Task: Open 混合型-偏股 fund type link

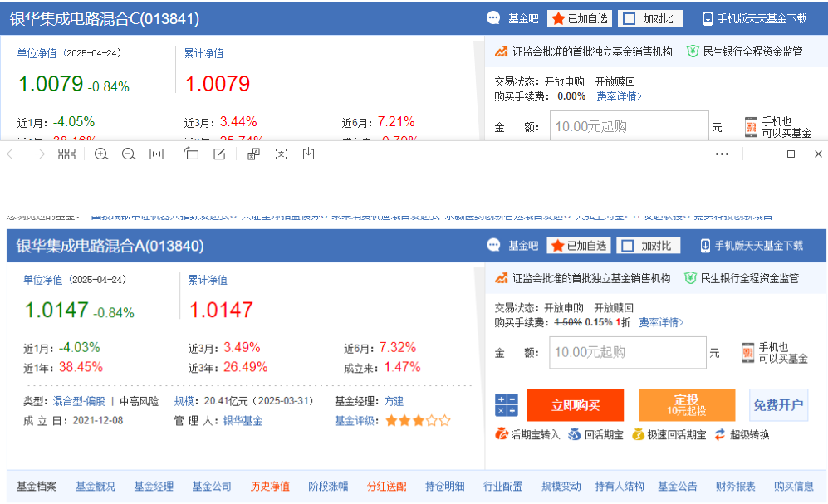Action: coord(79,401)
